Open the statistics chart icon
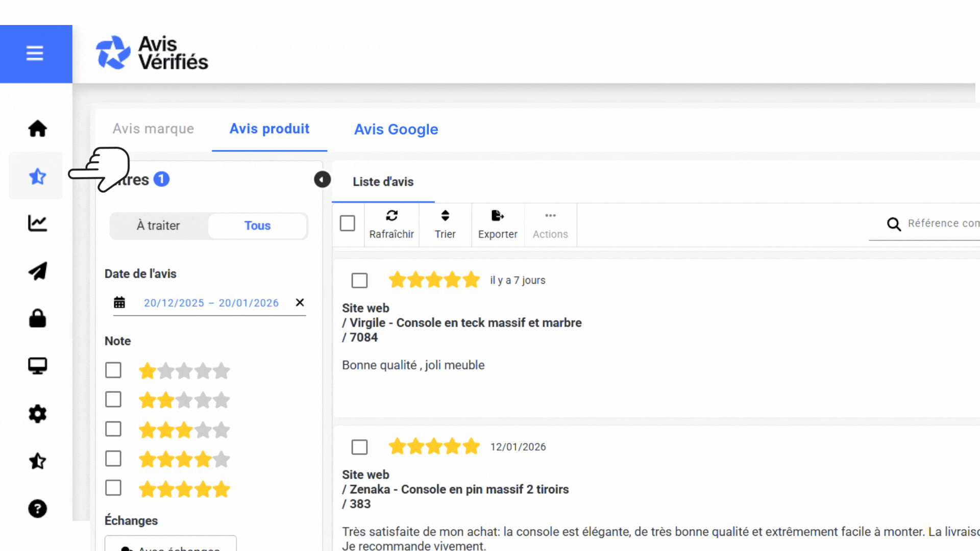Viewport: 980px width, 551px height. click(x=37, y=223)
